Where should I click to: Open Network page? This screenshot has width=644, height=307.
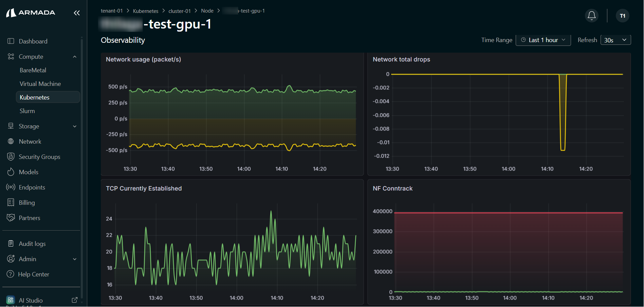pyautogui.click(x=30, y=141)
